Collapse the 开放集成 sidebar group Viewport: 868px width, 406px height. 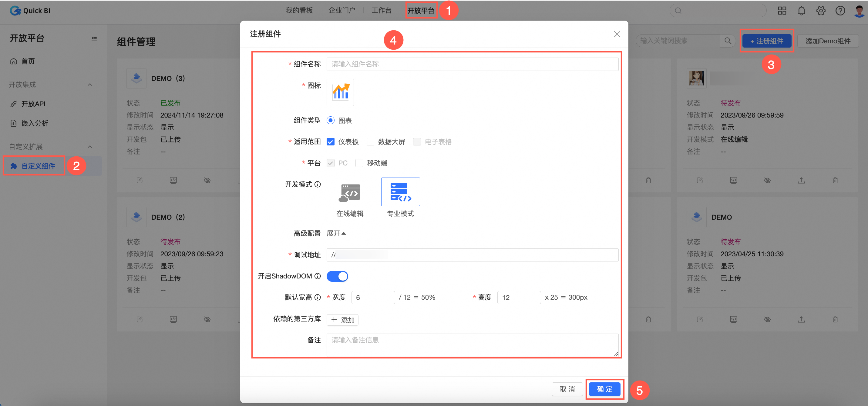tap(90, 85)
